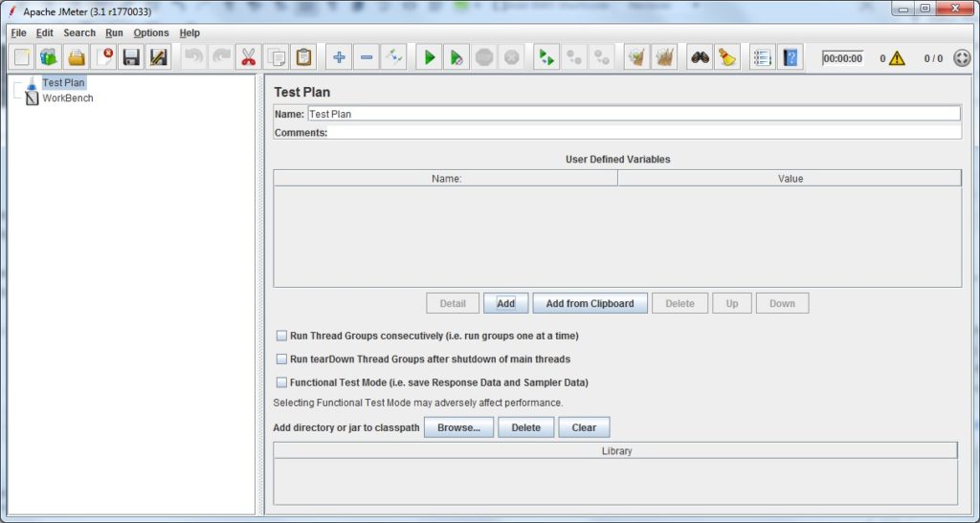This screenshot has width=980, height=523.
Task: Click the Add variable button
Action: point(505,303)
